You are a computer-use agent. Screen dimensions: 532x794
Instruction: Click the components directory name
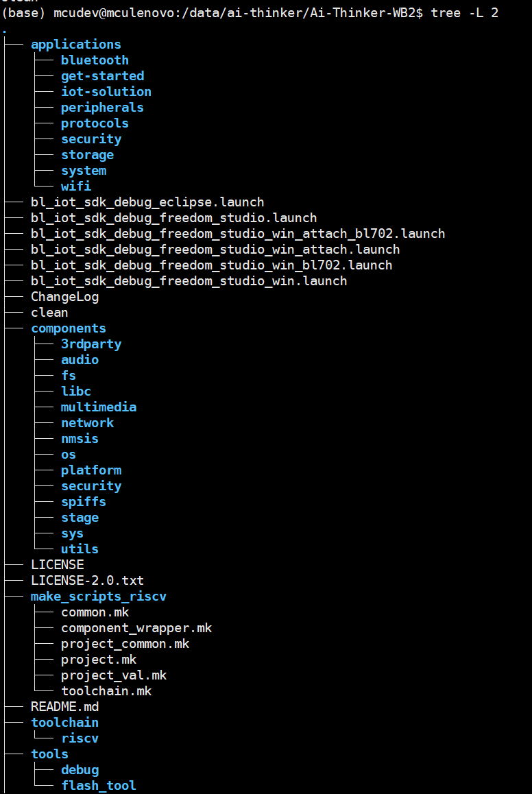[69, 328]
